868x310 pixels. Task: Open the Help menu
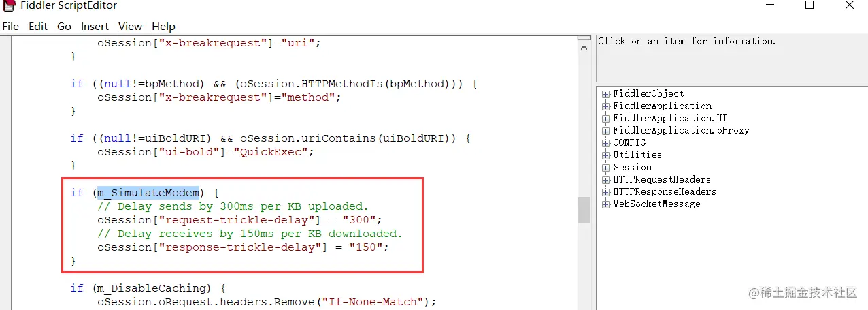tap(163, 27)
